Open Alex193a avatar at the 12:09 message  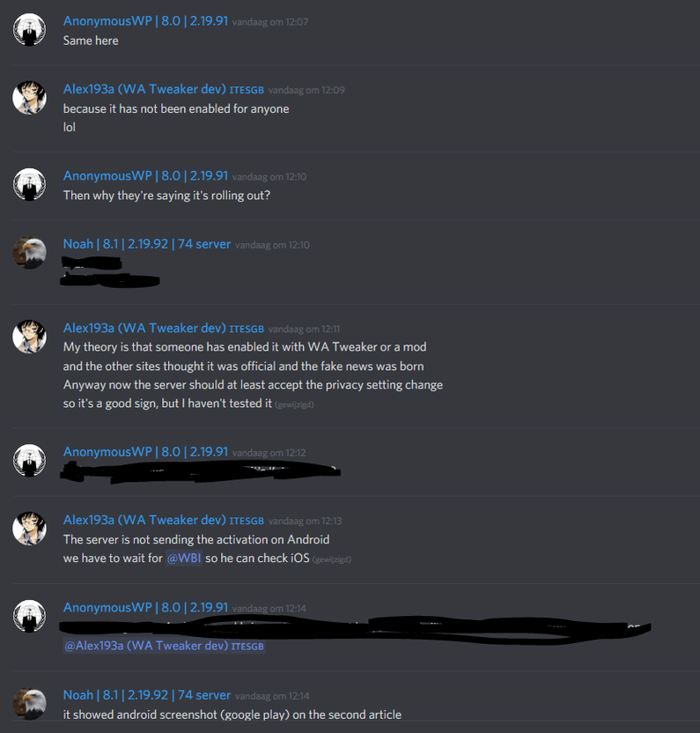(29, 97)
